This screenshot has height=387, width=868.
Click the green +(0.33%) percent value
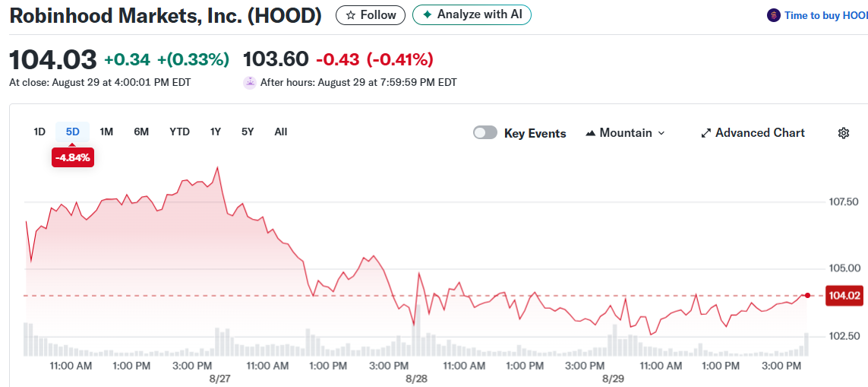point(193,59)
